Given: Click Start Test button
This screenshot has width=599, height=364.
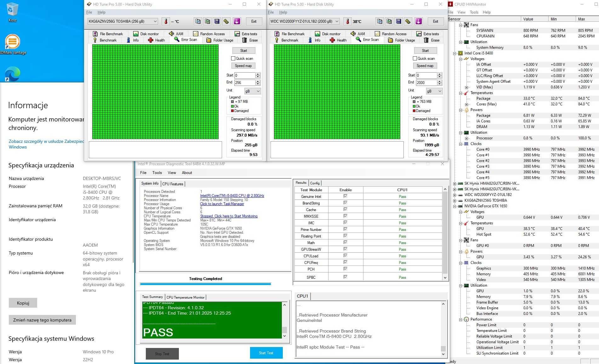Looking at the screenshot, I should (266, 353).
